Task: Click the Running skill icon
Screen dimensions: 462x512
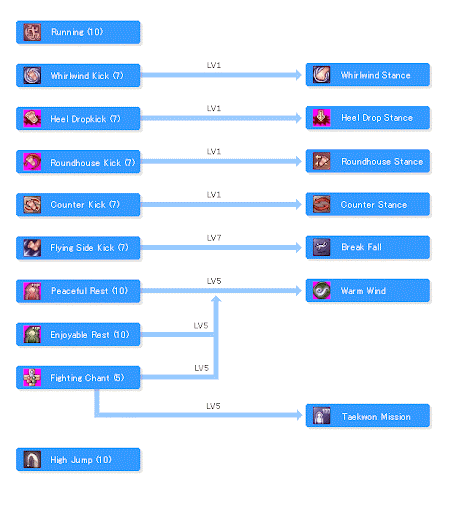Action: [x=32, y=32]
